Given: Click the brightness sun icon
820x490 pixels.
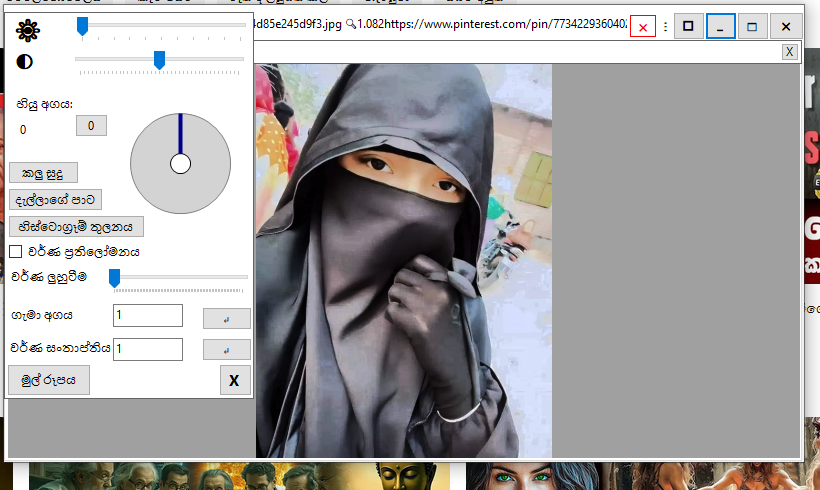Looking at the screenshot, I should coord(28,30).
